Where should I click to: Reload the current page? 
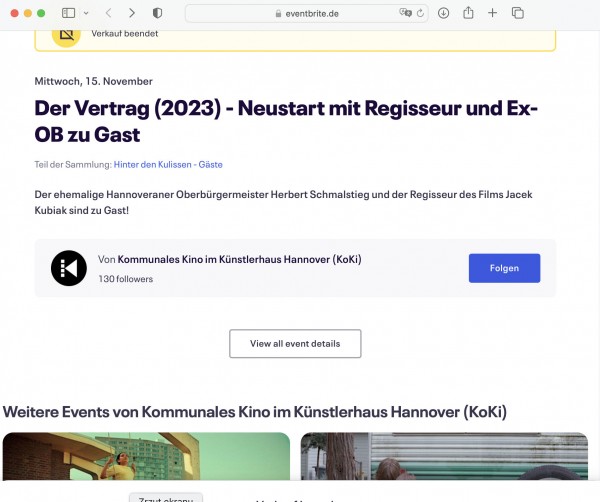[420, 13]
